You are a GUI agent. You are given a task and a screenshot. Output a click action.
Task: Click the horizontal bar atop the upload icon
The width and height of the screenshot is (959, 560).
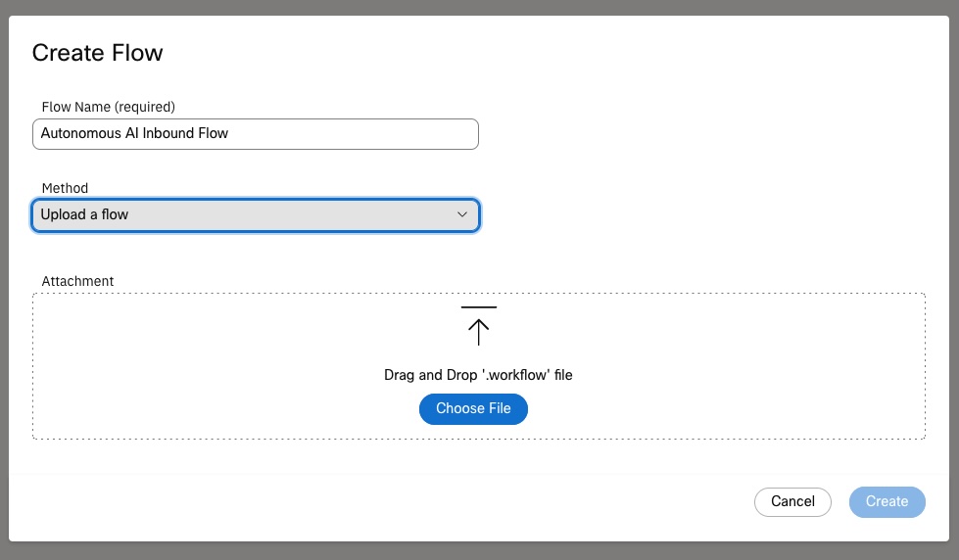tap(478, 307)
